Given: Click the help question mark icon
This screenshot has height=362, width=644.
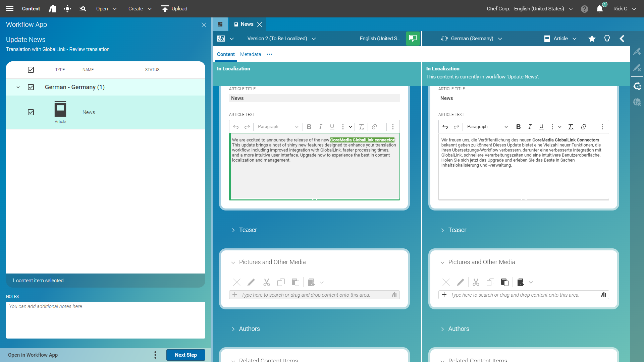Looking at the screenshot, I should (585, 9).
